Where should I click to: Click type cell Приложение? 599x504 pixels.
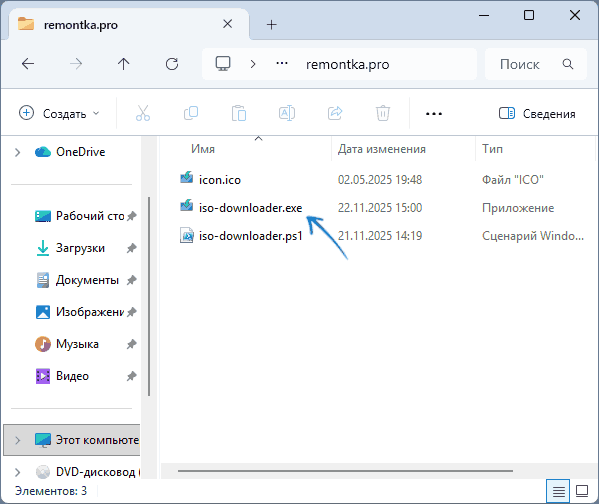pyautogui.click(x=518, y=207)
